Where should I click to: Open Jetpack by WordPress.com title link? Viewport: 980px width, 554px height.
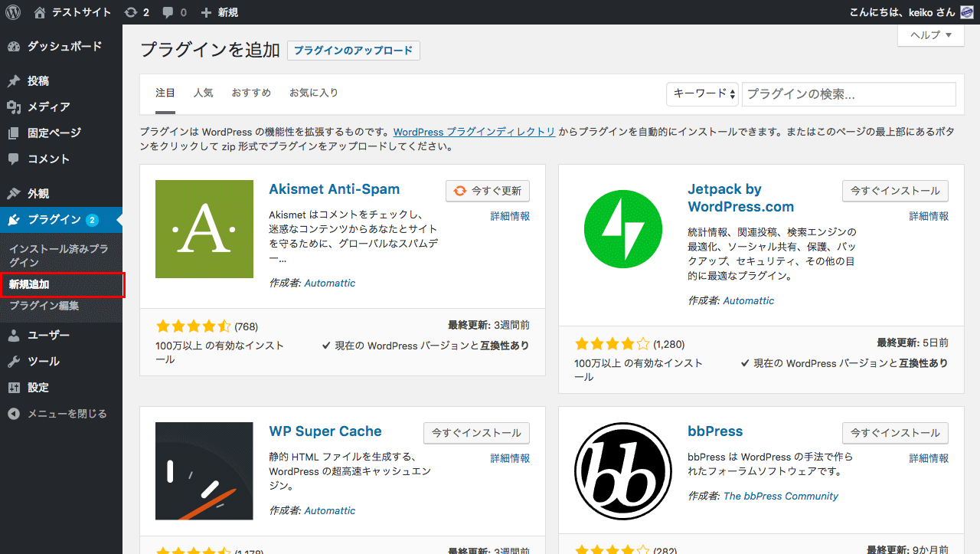[741, 198]
